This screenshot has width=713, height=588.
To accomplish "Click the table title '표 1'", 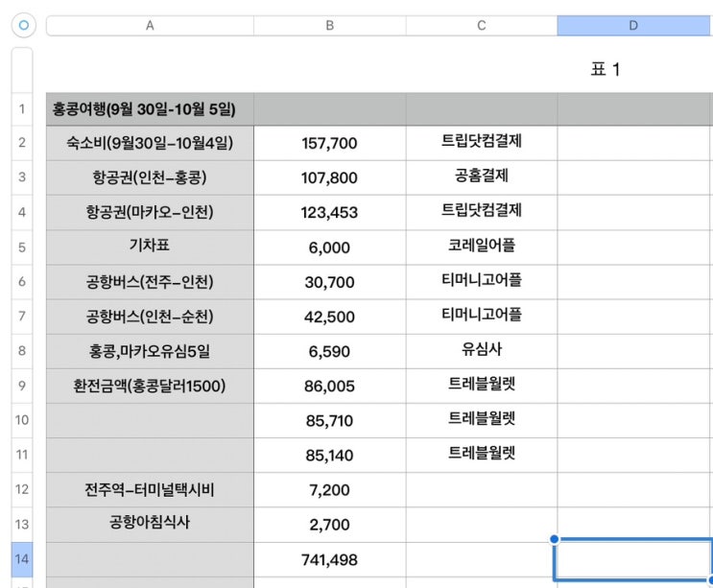I will click(x=606, y=69).
